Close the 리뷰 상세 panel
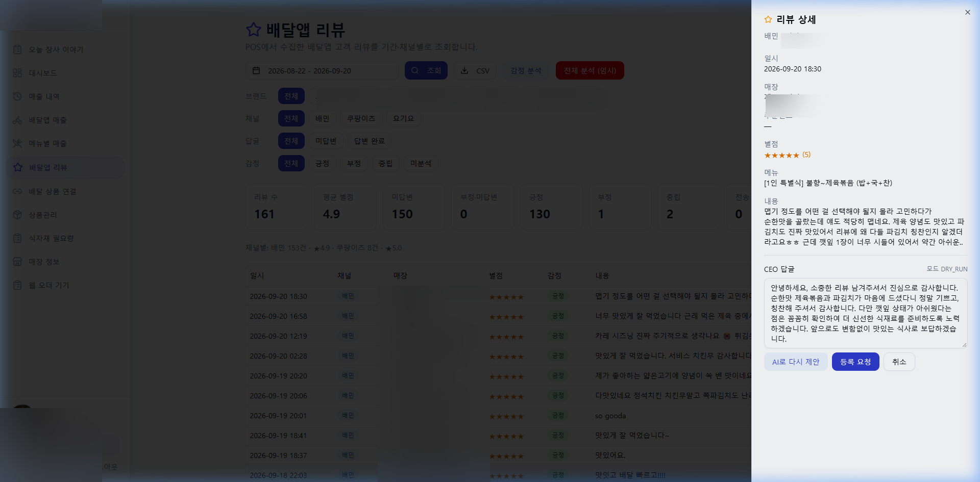The width and height of the screenshot is (980, 482). coord(967,12)
